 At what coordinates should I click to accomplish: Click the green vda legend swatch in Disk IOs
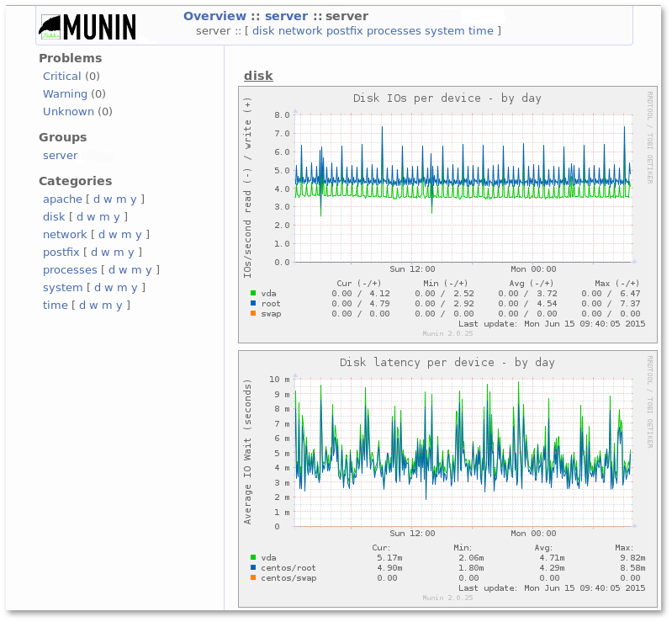click(x=253, y=293)
